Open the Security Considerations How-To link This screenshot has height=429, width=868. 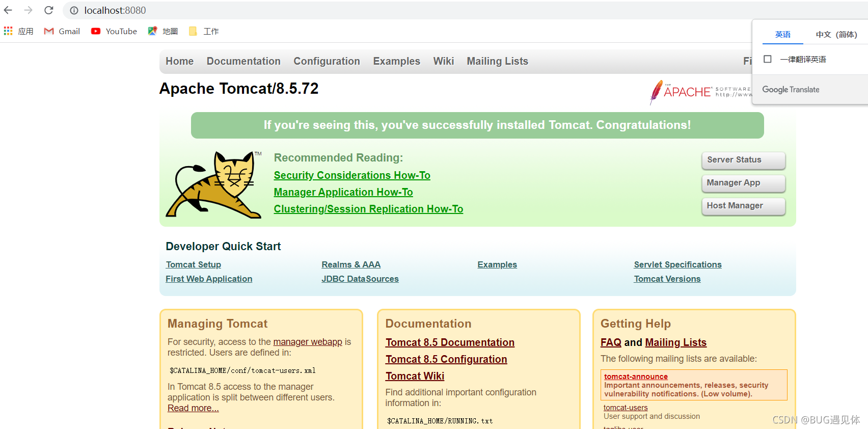tap(352, 175)
